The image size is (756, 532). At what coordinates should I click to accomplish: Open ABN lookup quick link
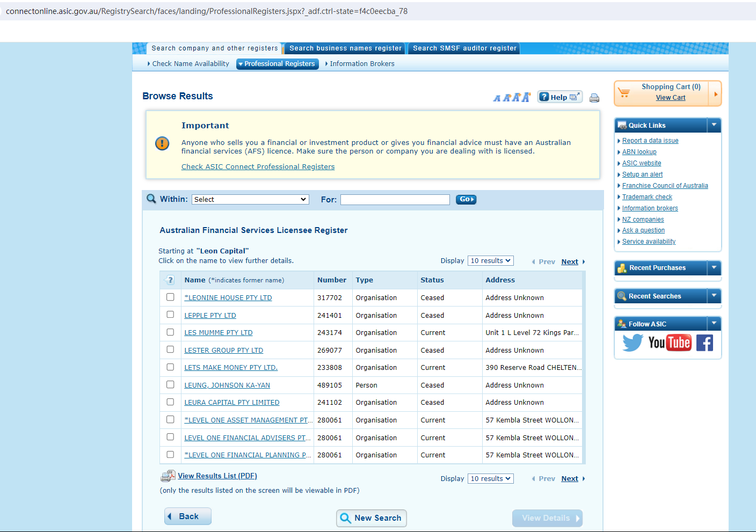tap(639, 152)
